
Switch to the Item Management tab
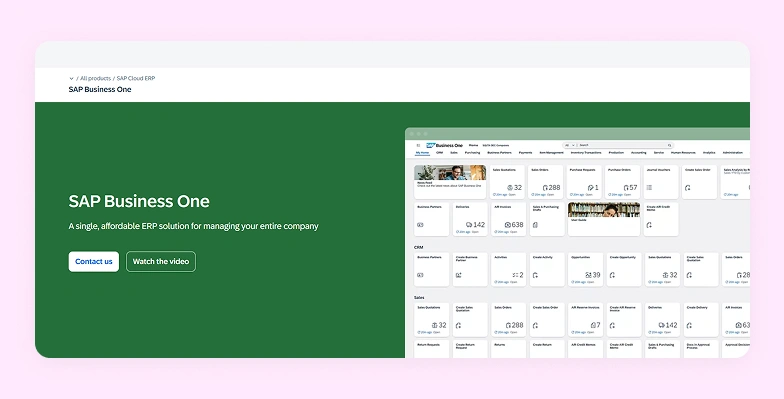552,153
